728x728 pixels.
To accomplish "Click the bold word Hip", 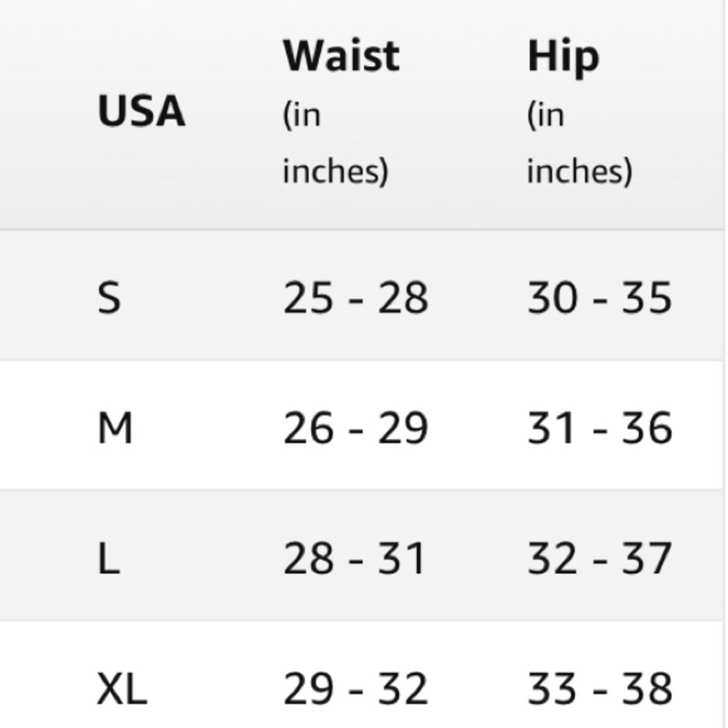I will [x=563, y=58].
